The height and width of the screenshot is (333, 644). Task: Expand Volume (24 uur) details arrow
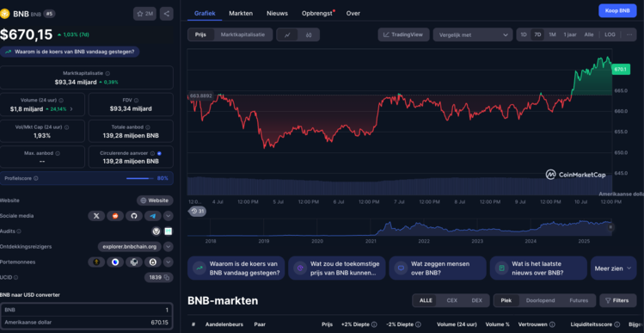coord(71,109)
